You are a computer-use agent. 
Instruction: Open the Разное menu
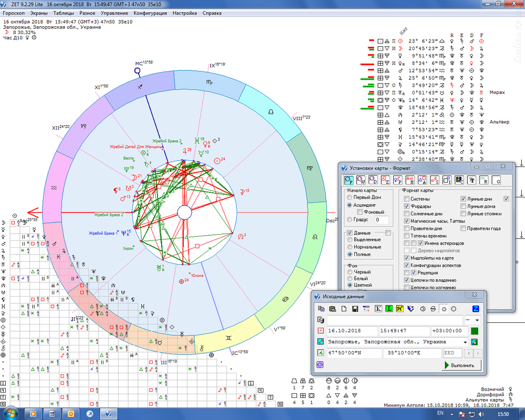pyautogui.click(x=87, y=13)
